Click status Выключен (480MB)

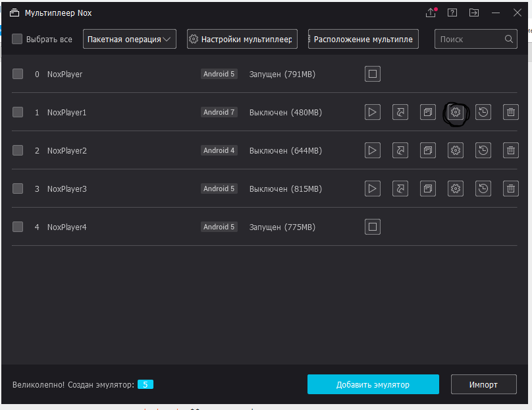coord(286,113)
